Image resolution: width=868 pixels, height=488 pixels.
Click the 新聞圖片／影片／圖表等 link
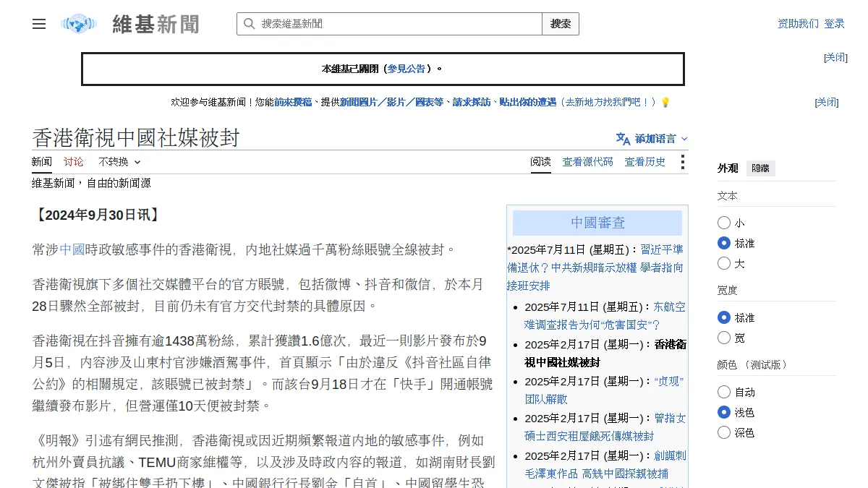click(391, 103)
